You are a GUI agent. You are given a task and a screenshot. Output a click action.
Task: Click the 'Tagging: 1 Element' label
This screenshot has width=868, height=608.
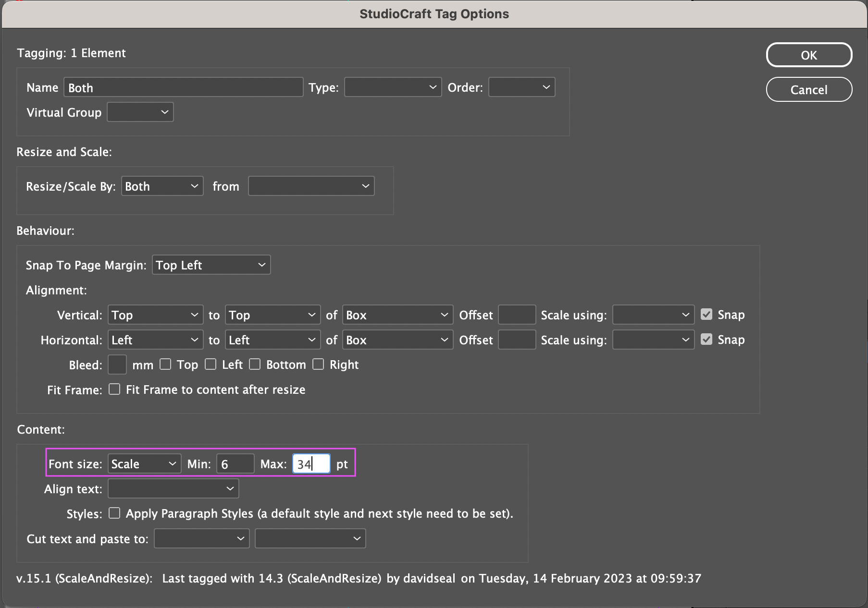pyautogui.click(x=71, y=53)
